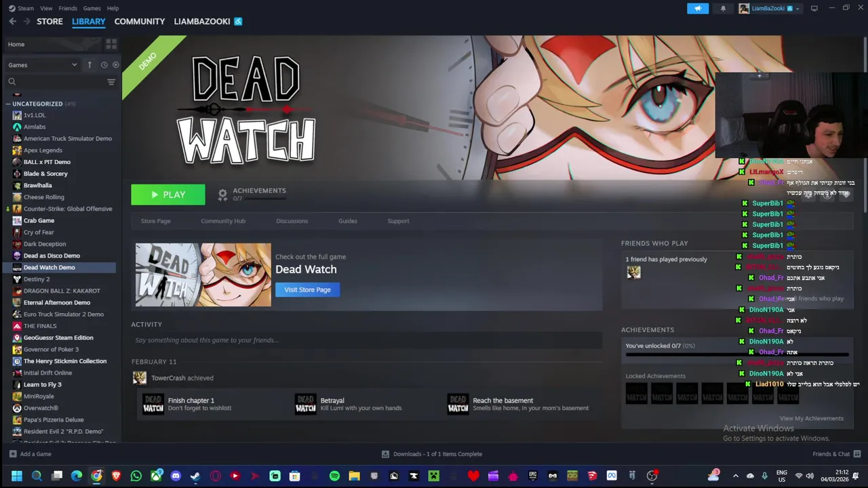
Task: Sort library by recent activity clock icon
Action: click(104, 65)
